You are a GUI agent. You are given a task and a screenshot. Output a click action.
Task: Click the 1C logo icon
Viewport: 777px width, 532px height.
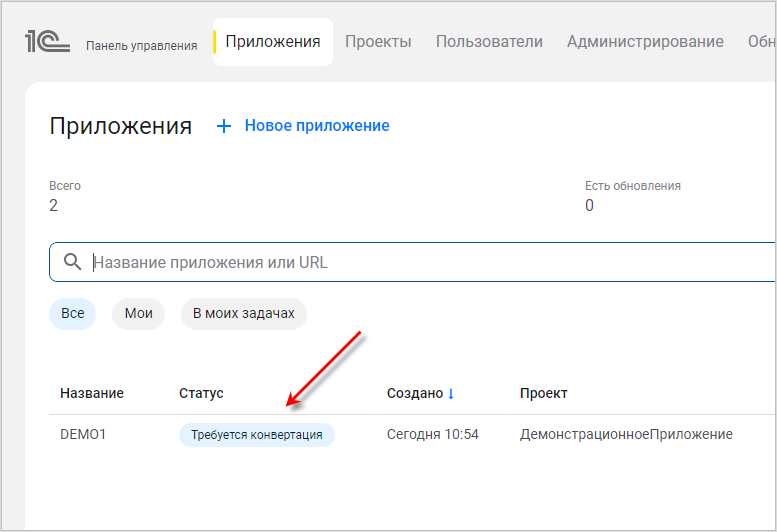tap(47, 42)
